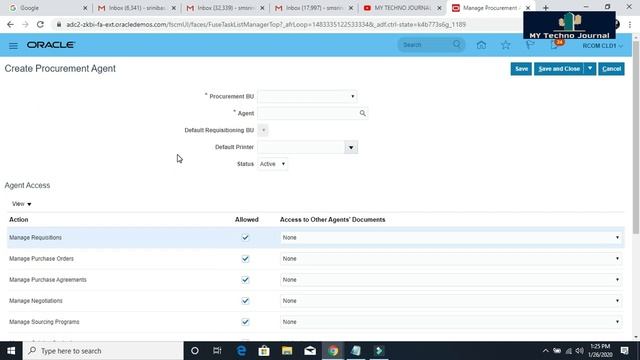Uncheck Allowed for Manage Requisitions
Screen dimensions: 640x360
245,237
